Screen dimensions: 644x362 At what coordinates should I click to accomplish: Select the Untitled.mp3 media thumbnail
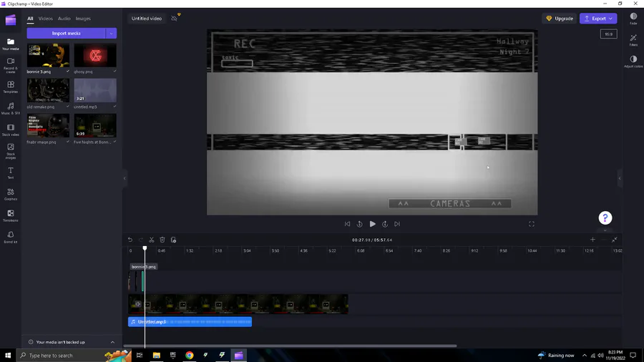95,90
